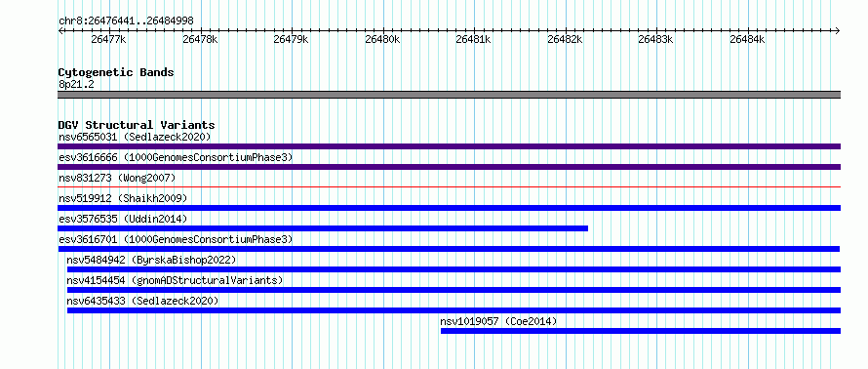Select the blue nsv1019057 variant bar
The height and width of the screenshot is (369, 868).
coord(641,331)
